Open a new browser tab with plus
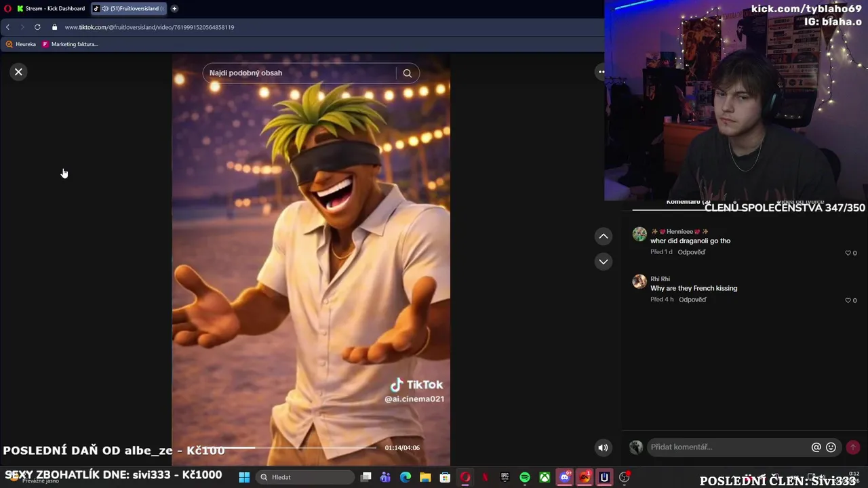Screen dimensions: 868x488 [x=174, y=9]
